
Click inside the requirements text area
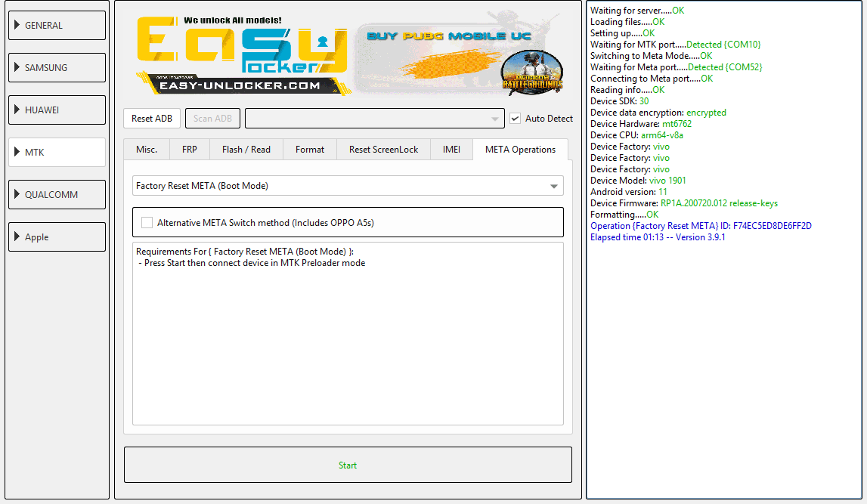point(347,332)
